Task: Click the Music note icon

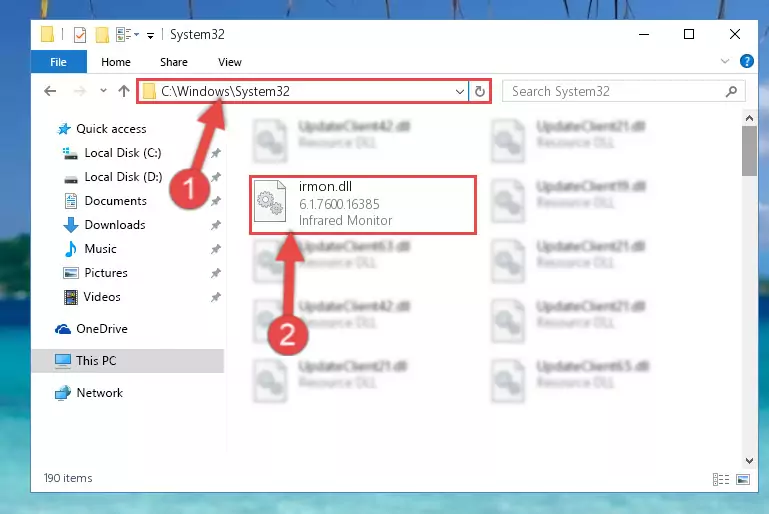Action: (x=71, y=249)
